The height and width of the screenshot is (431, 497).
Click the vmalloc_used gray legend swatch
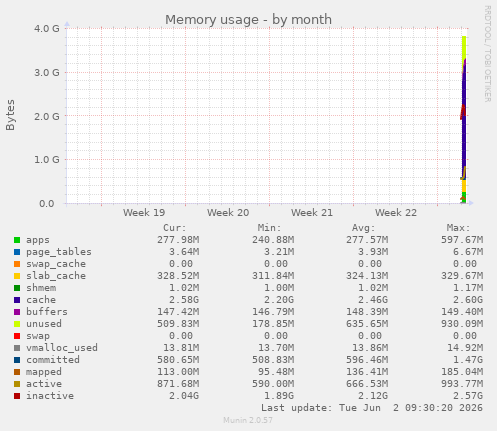pyautogui.click(x=17, y=348)
